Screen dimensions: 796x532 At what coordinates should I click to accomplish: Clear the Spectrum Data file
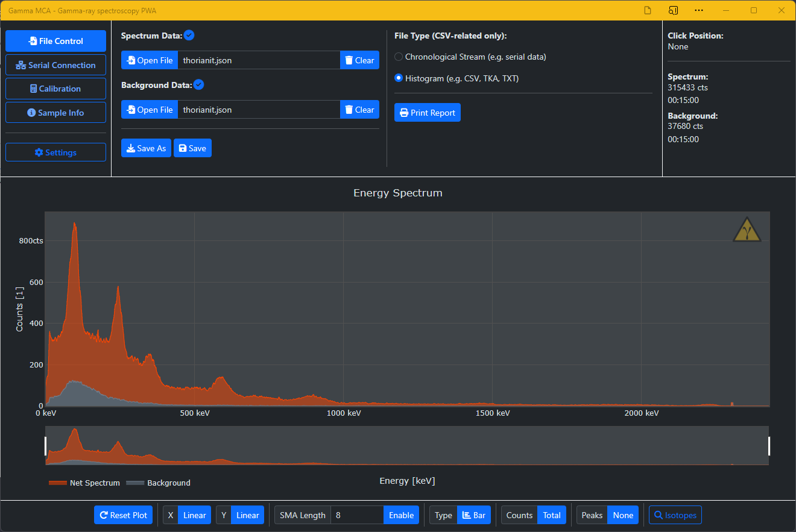point(359,60)
